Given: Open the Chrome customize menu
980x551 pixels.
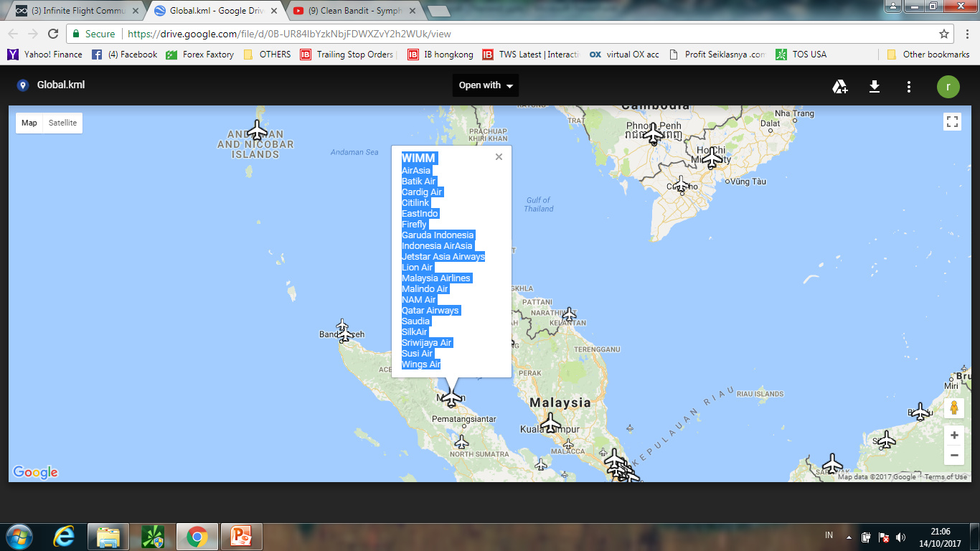Looking at the screenshot, I should tap(967, 34).
